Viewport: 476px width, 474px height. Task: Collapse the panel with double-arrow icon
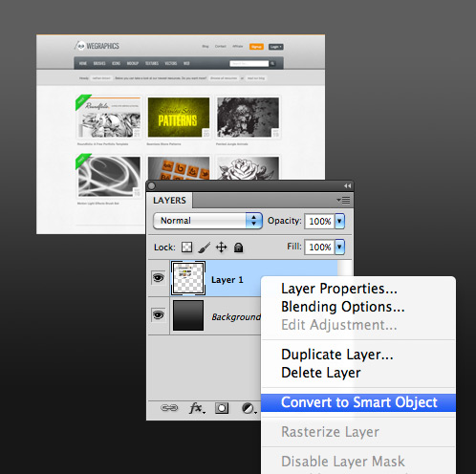pos(347,185)
